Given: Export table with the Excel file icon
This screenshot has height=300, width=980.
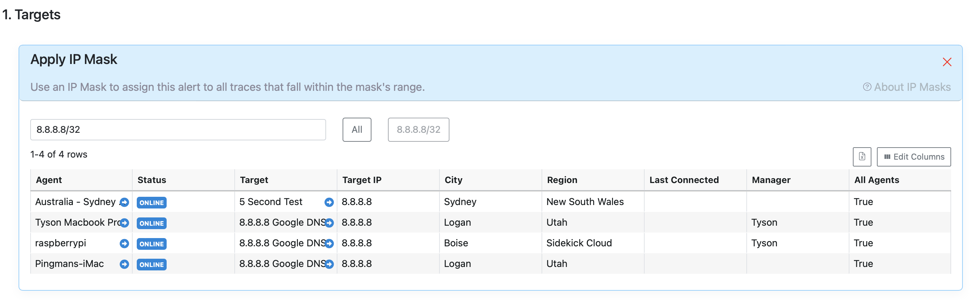Looking at the screenshot, I should (862, 157).
